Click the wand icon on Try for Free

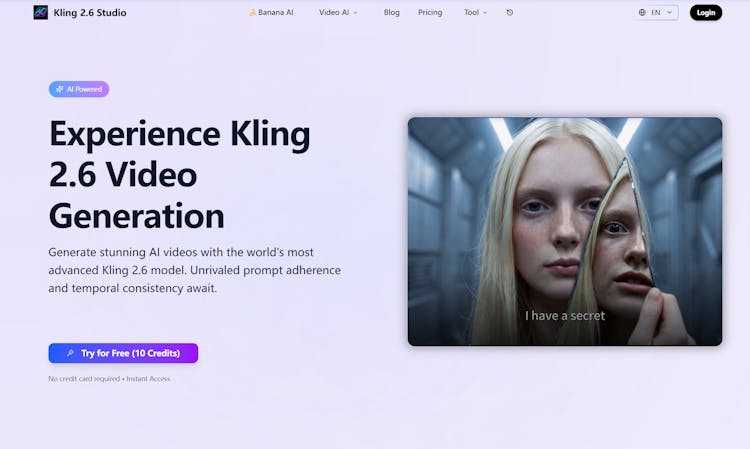[70, 353]
